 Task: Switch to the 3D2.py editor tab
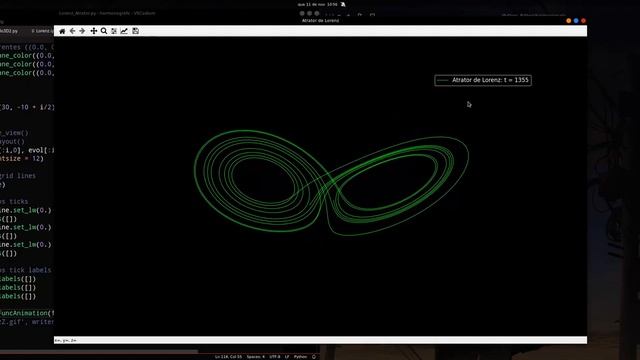(x=9, y=31)
